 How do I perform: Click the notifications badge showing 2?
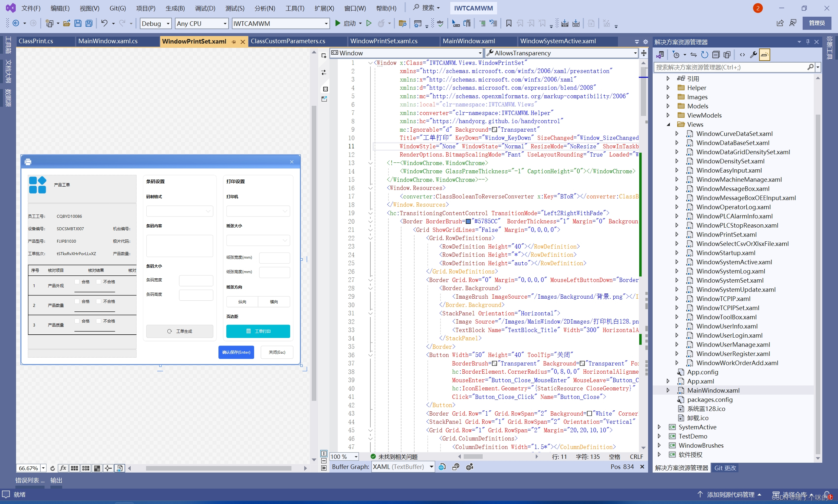(757, 8)
